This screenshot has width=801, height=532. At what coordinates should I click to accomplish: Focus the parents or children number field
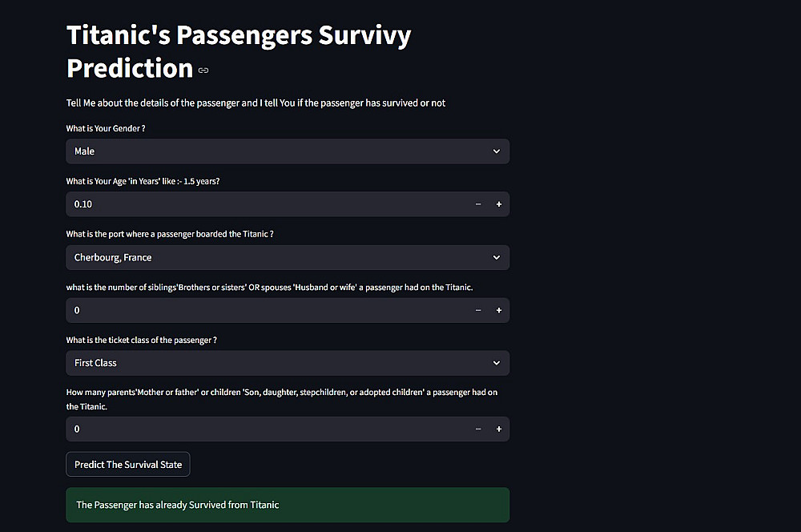click(264, 429)
